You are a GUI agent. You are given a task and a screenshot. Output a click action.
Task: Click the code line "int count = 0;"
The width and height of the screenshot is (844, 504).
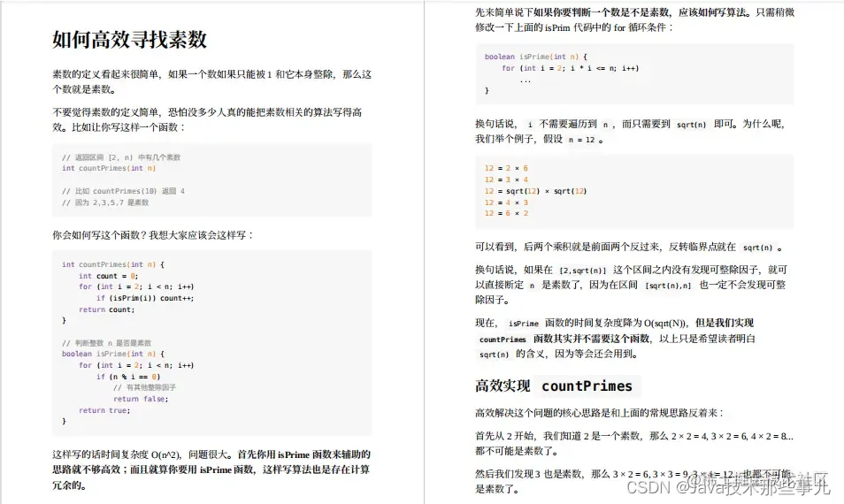point(108,276)
